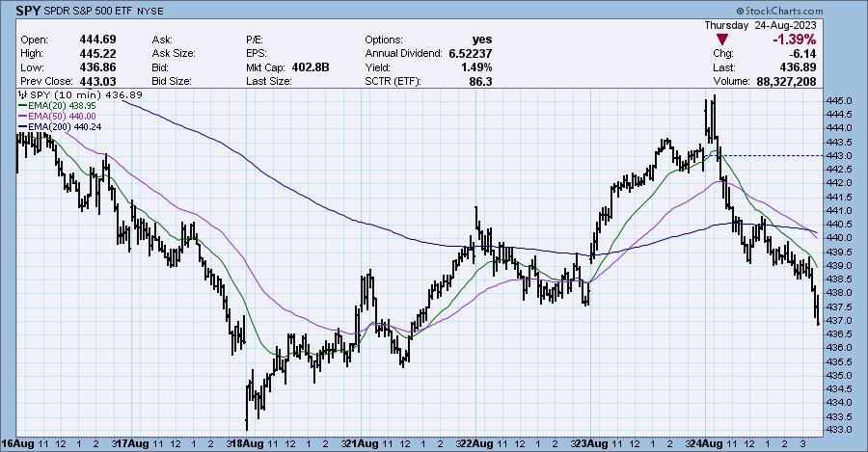
Task: Click the 'Ask Size:' label
Action: click(x=174, y=54)
